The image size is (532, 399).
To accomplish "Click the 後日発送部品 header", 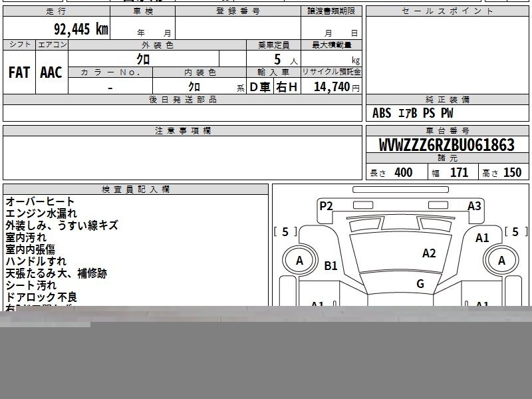I will pyautogui.click(x=182, y=99).
